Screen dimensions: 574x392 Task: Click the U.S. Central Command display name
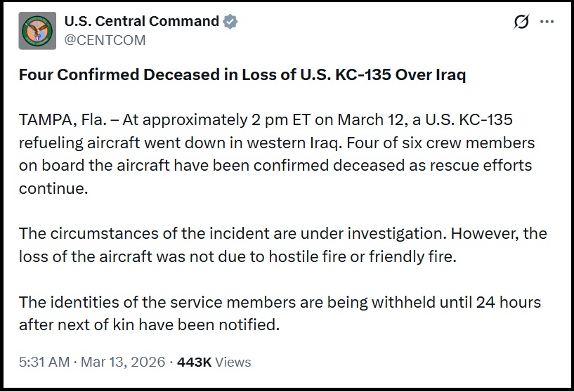click(x=141, y=21)
